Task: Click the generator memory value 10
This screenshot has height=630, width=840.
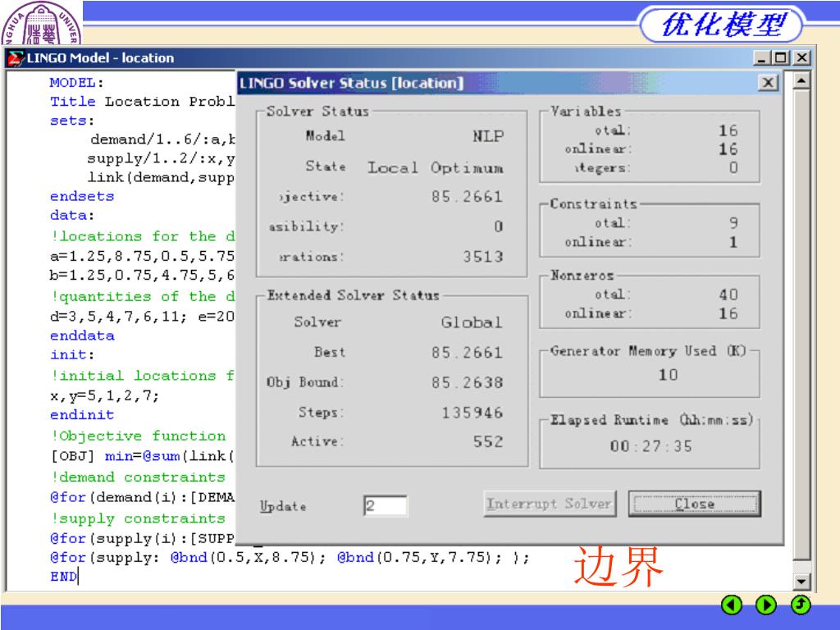Action: [x=668, y=374]
